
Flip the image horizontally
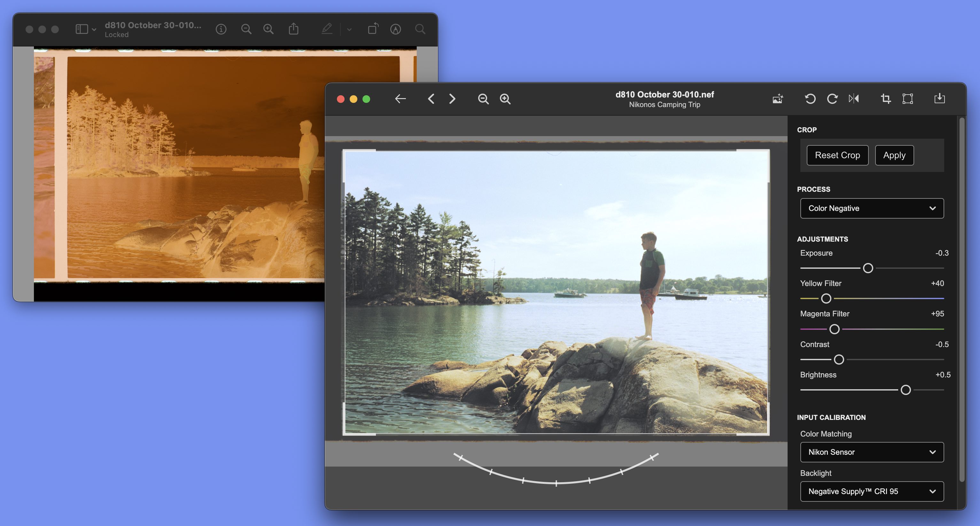(x=854, y=98)
